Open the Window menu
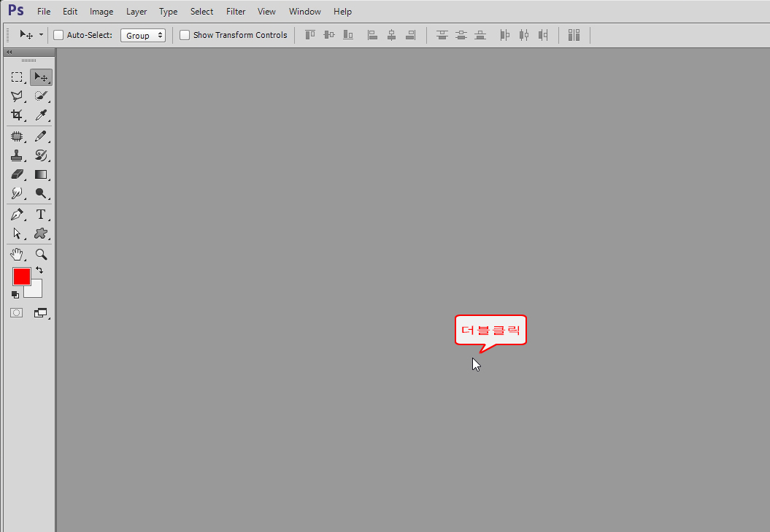 304,11
